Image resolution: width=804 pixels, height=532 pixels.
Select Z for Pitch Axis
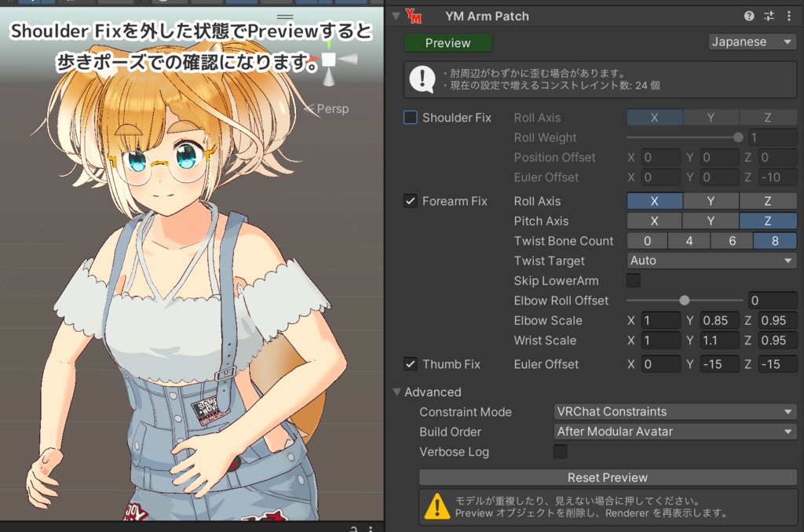pos(768,221)
